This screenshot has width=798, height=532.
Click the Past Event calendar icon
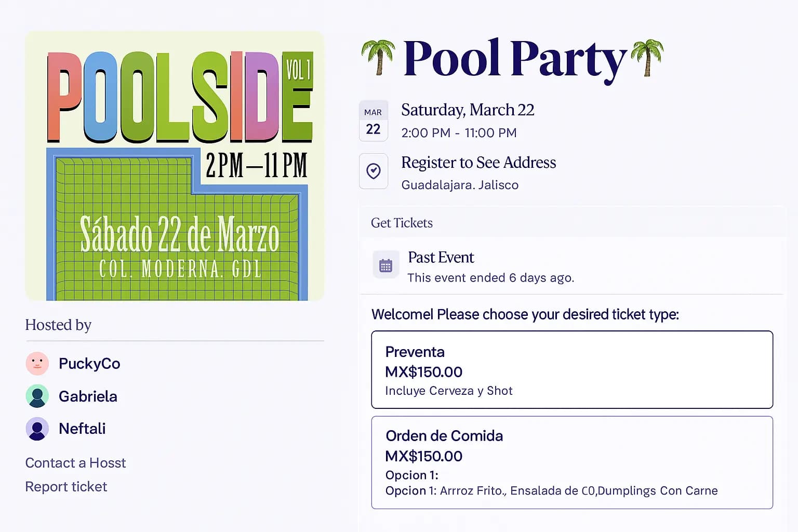click(x=385, y=265)
